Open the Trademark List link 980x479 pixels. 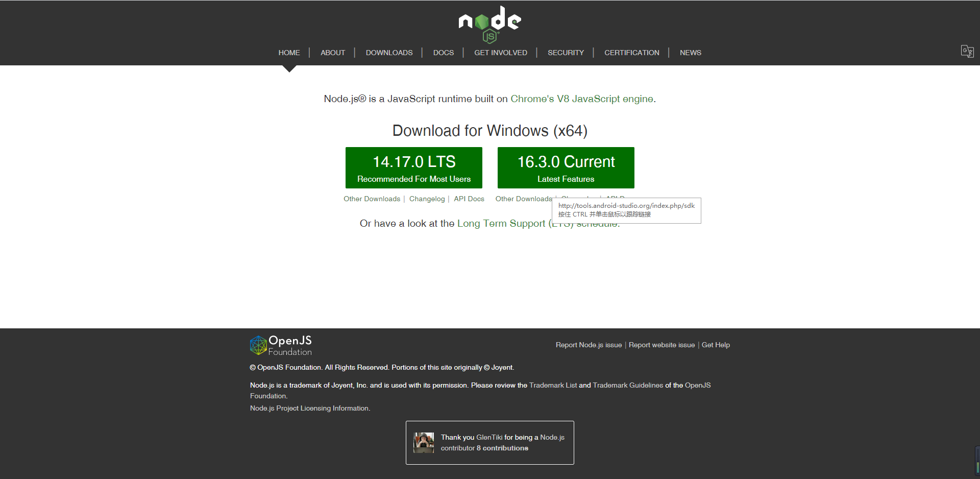point(553,385)
